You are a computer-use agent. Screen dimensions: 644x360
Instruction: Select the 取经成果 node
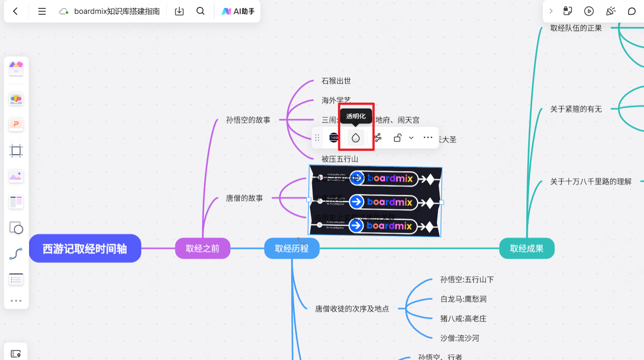click(527, 248)
